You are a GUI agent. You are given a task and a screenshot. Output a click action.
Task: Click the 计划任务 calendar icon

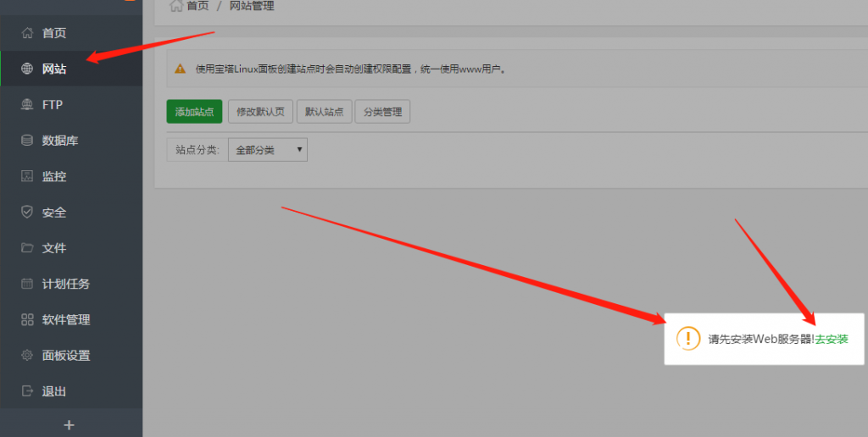pyautogui.click(x=27, y=284)
